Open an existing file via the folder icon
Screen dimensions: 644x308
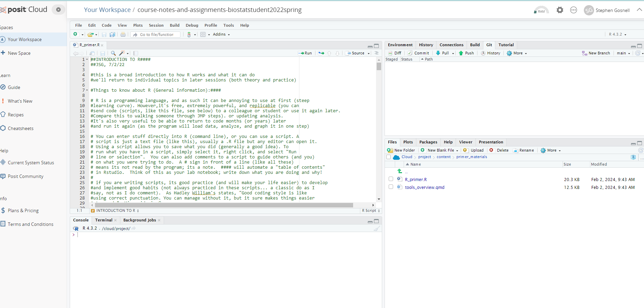click(90, 34)
